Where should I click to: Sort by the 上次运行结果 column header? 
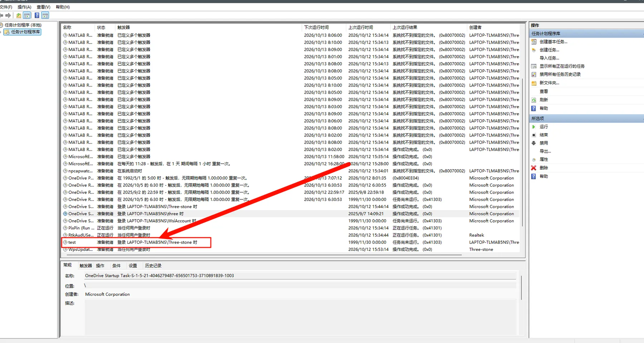point(429,27)
